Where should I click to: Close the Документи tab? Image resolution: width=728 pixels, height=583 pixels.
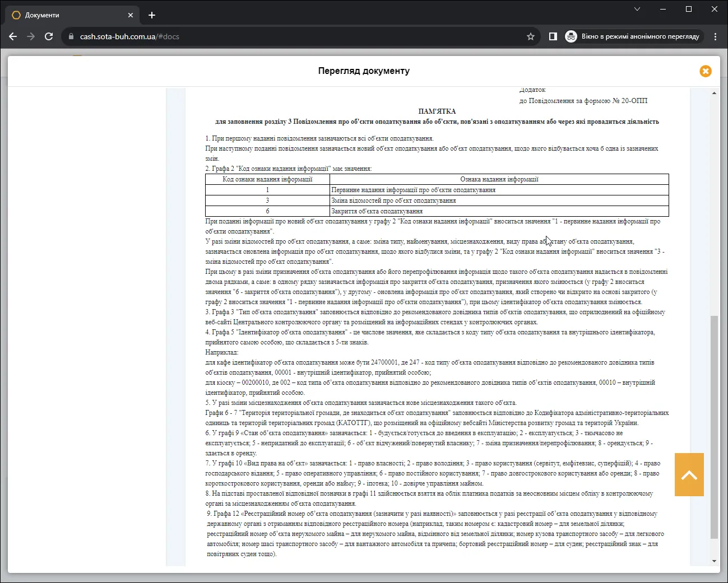131,15
